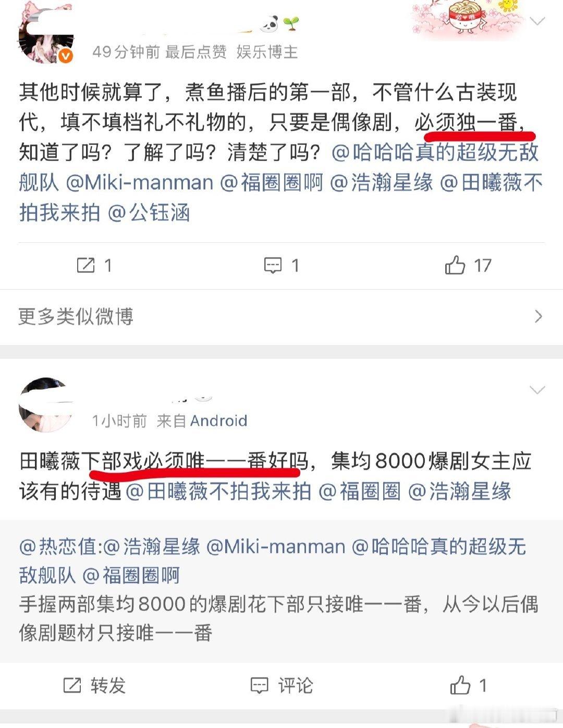Expand the second post's options chevron
563x728 pixels.
click(537, 390)
